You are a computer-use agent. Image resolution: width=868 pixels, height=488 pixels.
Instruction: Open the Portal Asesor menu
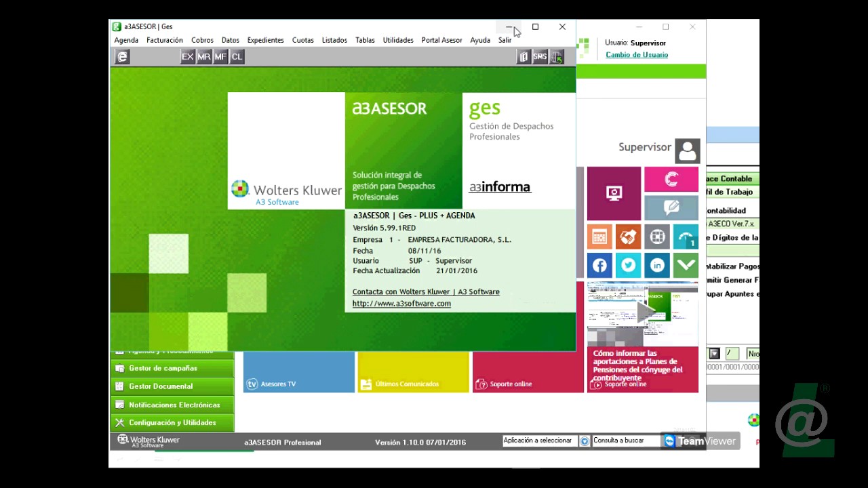coord(441,40)
